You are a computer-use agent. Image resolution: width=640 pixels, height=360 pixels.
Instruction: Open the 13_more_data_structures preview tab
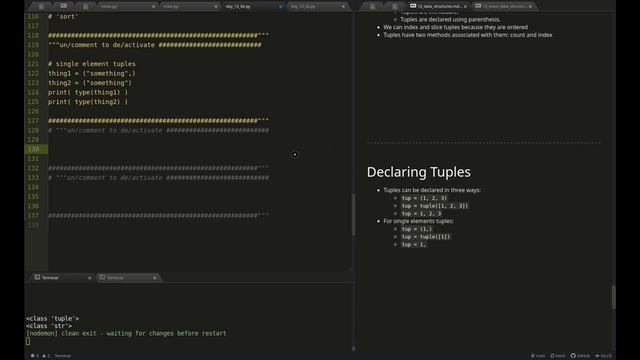pyautogui.click(x=504, y=6)
